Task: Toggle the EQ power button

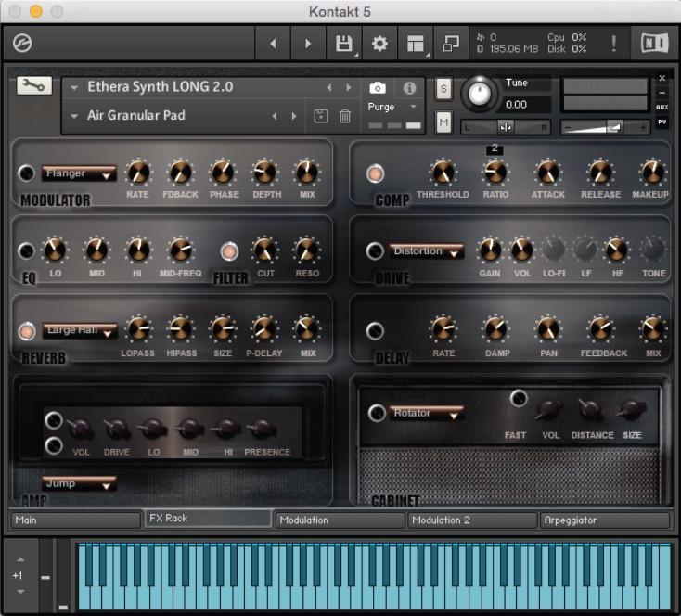Action: 27,250
